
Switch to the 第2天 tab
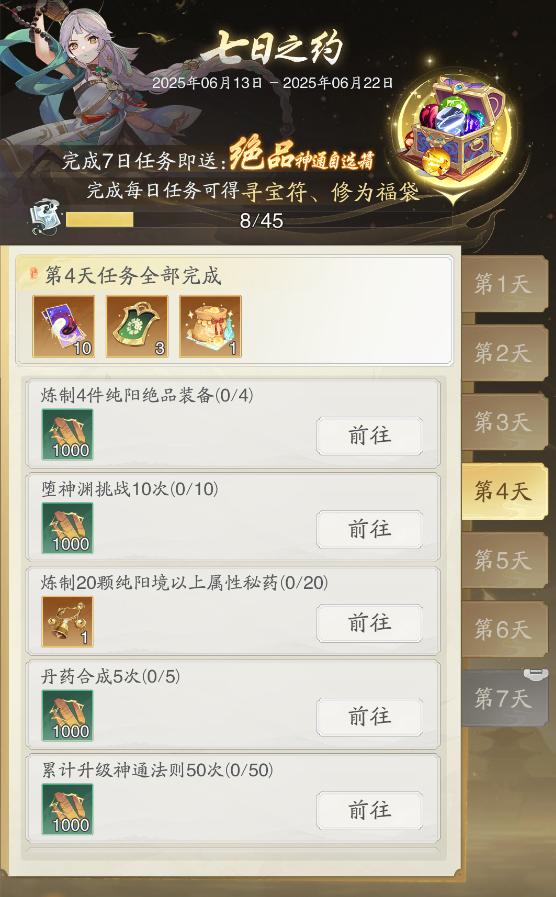tap(505, 353)
